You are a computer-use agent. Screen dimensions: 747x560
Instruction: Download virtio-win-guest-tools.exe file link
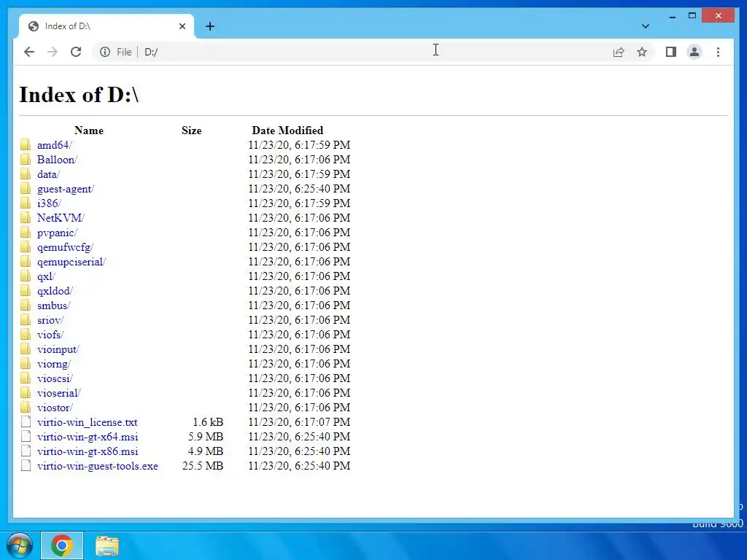(x=98, y=466)
